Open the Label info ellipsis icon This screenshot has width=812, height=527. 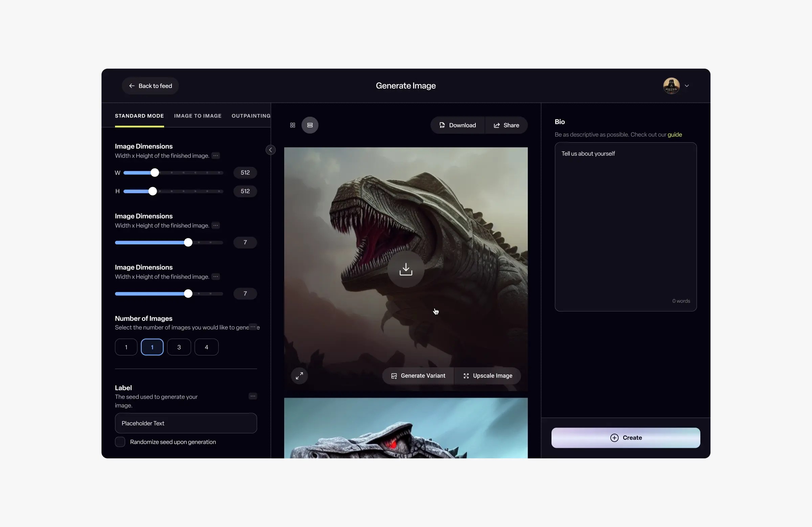click(x=253, y=396)
